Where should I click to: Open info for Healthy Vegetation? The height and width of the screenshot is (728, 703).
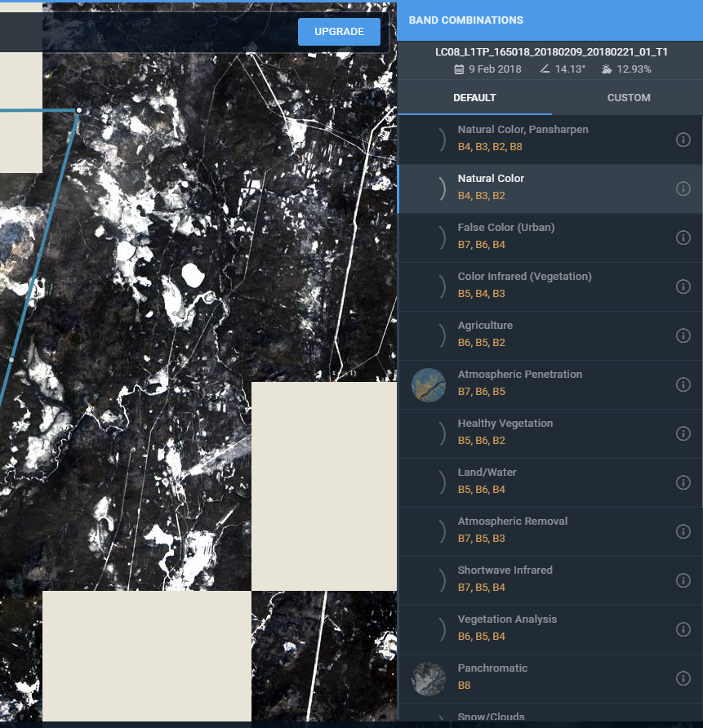[683, 433]
